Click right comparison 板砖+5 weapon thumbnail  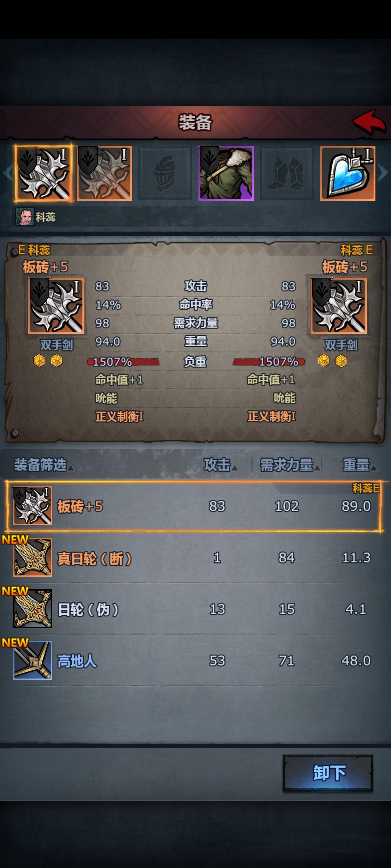(x=339, y=306)
